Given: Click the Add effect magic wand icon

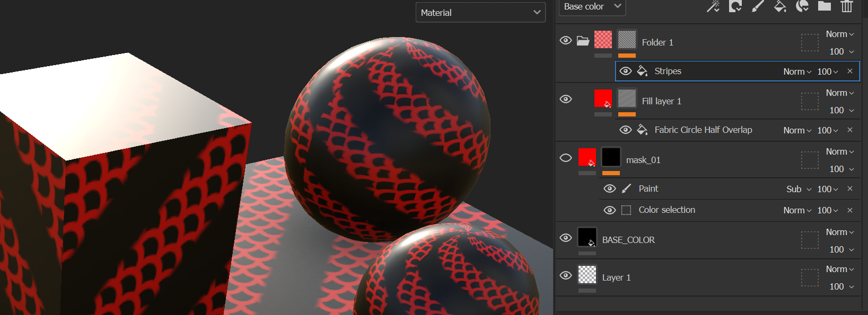Looking at the screenshot, I should point(713,6).
